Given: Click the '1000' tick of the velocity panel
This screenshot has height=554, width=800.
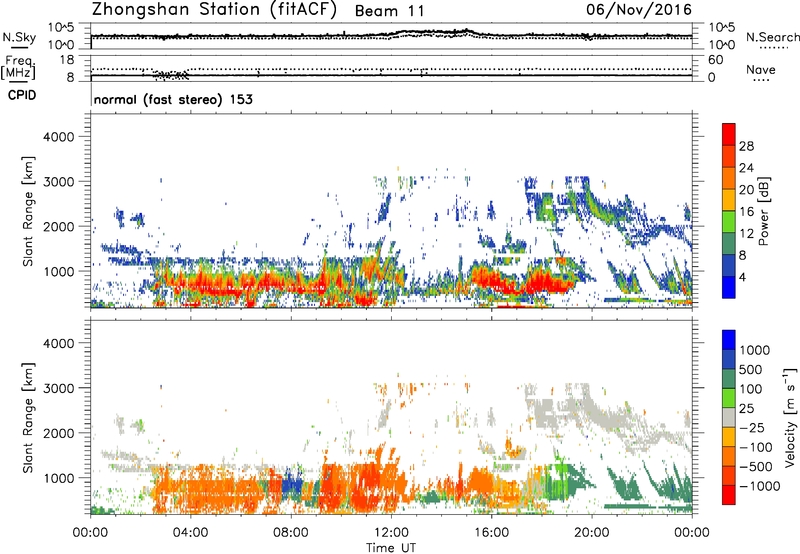Looking at the screenshot, I should click(58, 478).
